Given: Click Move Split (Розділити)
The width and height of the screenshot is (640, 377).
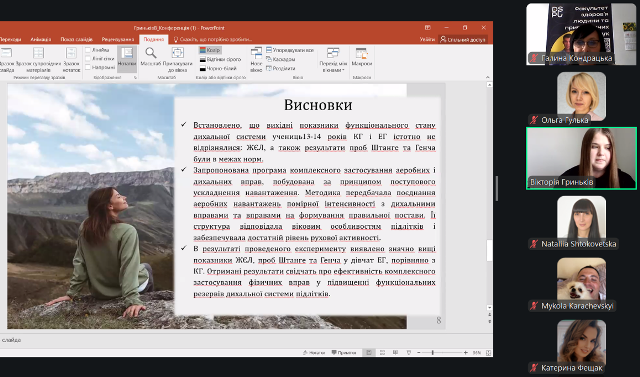Looking at the screenshot, I should (280, 69).
